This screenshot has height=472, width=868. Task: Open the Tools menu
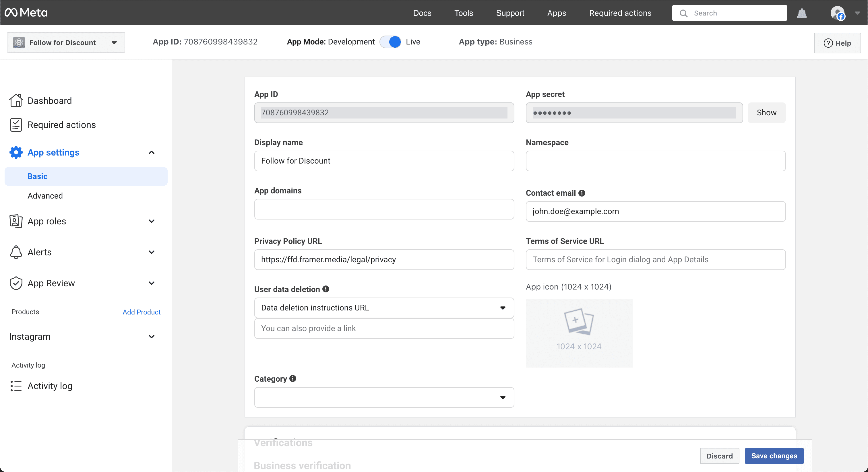464,13
